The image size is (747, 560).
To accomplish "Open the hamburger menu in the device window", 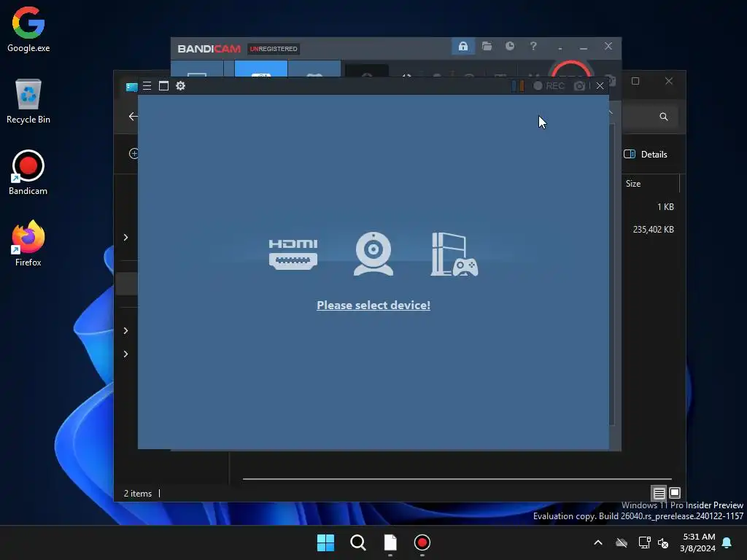I will tap(147, 86).
